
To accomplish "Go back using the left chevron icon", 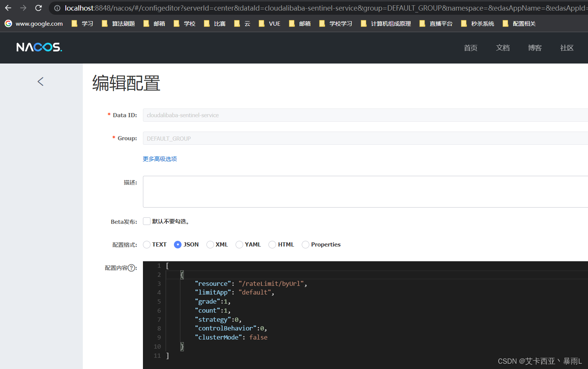I will 40,81.
